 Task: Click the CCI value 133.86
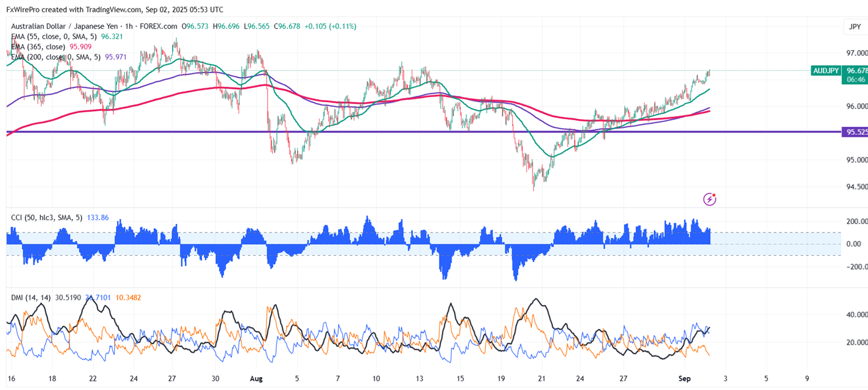click(x=96, y=217)
